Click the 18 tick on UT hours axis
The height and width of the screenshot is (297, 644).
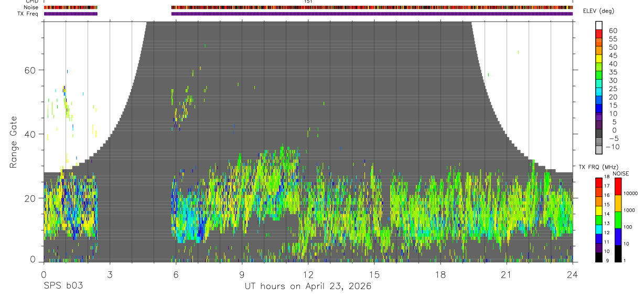click(441, 274)
